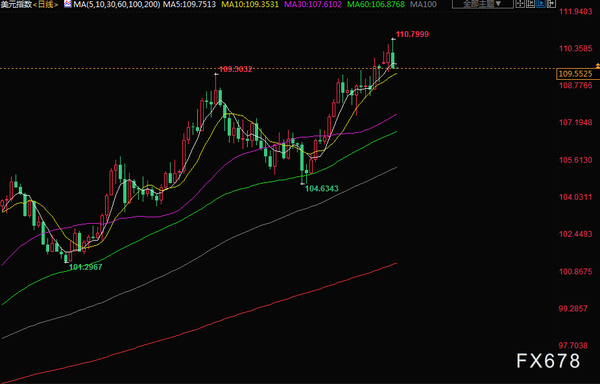Select the MA5:109.7513 legend label
Screen dimensions: 600x384
[189, 5]
